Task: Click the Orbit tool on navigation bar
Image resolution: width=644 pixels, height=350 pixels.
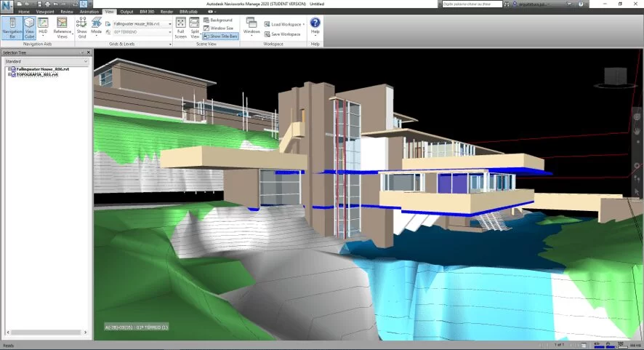Action: coord(637,166)
